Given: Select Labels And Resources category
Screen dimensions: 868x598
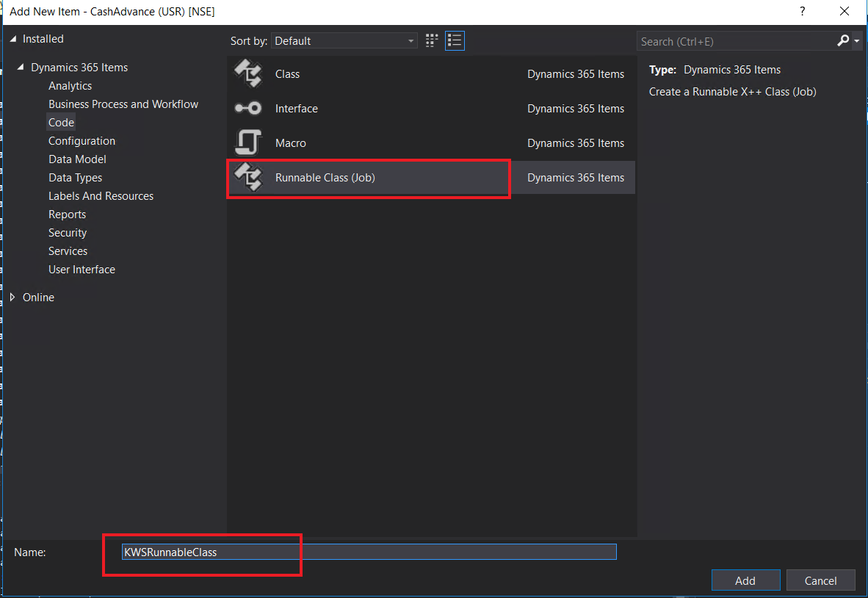Looking at the screenshot, I should click(101, 196).
